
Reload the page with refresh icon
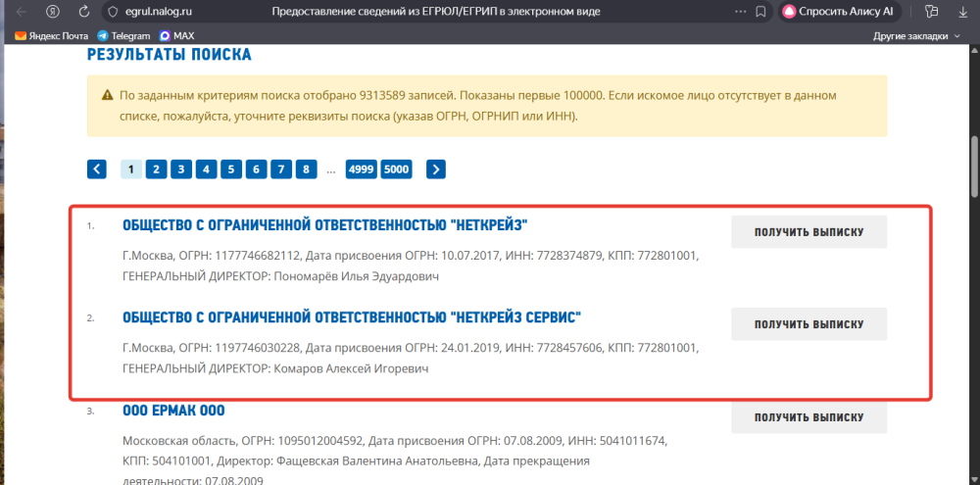point(83,12)
